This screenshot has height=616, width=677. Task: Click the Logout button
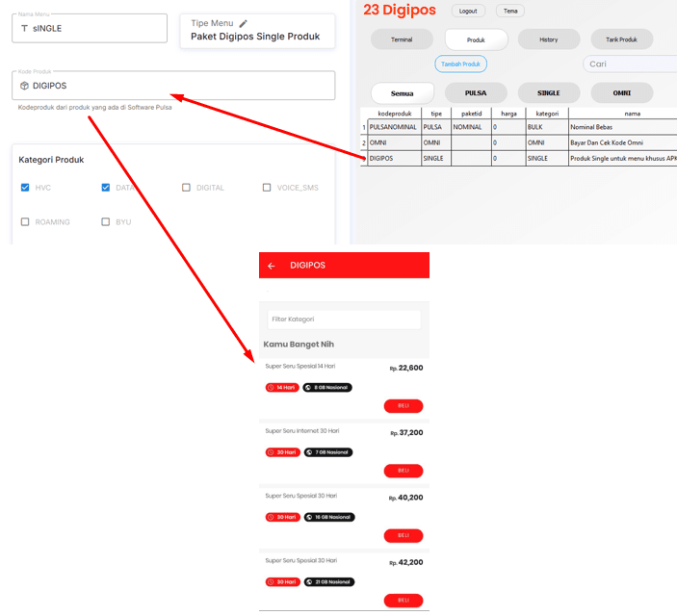[468, 11]
